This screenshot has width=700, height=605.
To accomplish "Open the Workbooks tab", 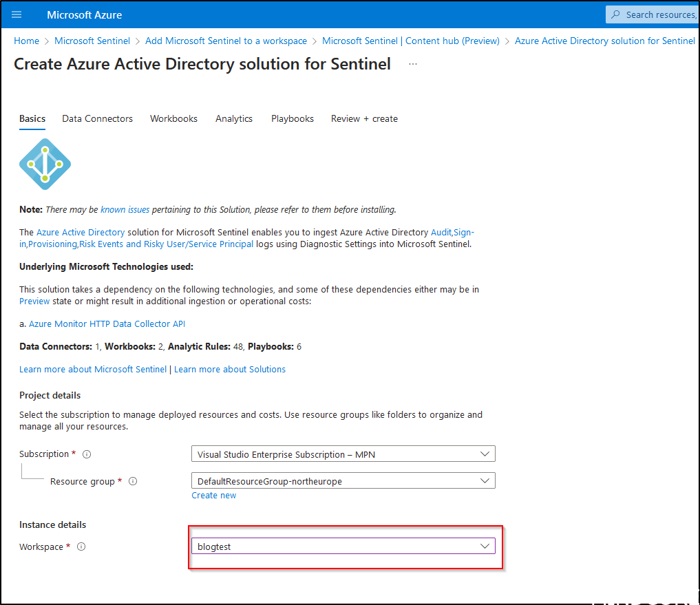I will [173, 118].
